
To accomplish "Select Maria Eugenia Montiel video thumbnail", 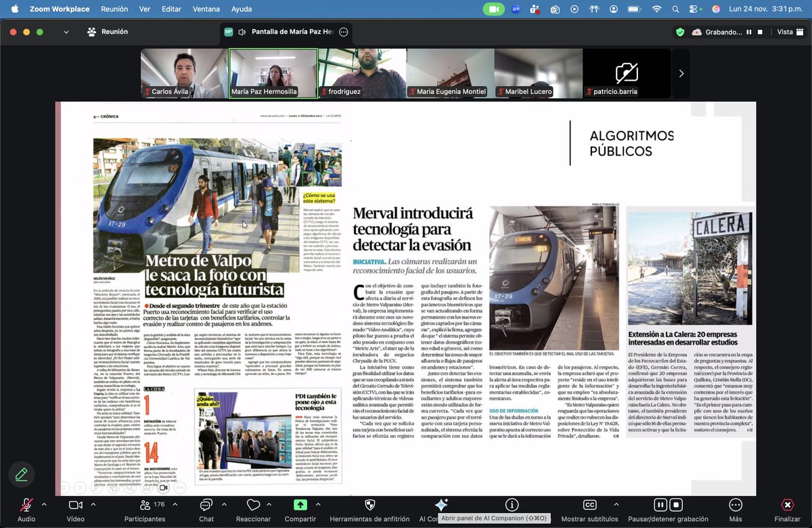I will coord(450,73).
